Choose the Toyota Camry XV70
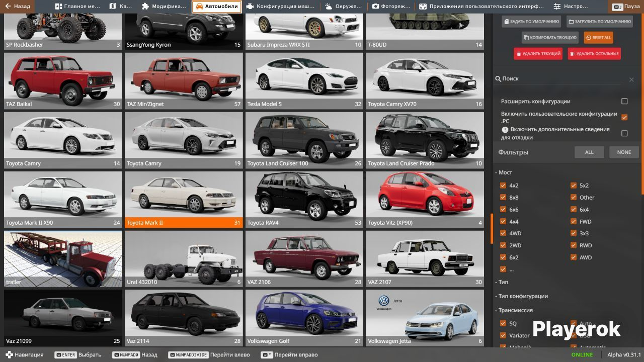Viewport: 644px width, 362px height. [x=425, y=80]
